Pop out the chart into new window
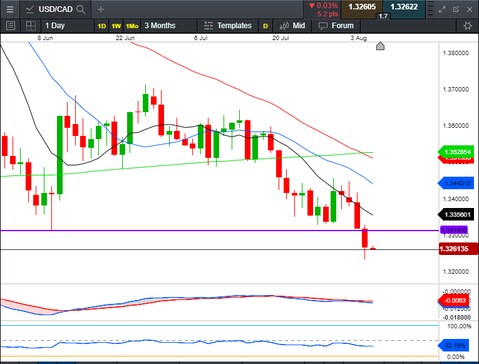Image resolution: width=479 pixels, height=364 pixels. [456, 10]
